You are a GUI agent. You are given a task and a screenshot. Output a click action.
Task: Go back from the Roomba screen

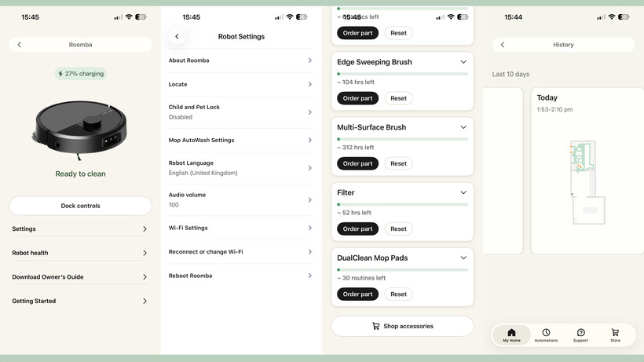tap(20, 45)
